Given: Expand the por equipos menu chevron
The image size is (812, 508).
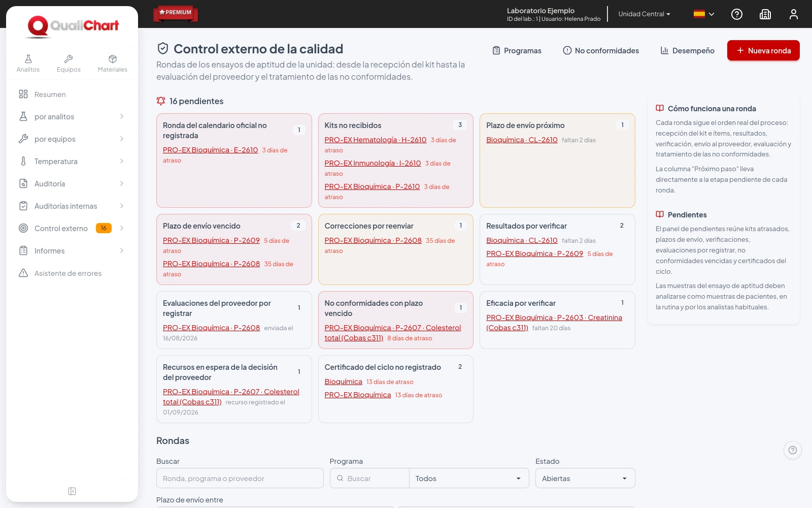Looking at the screenshot, I should 122,139.
